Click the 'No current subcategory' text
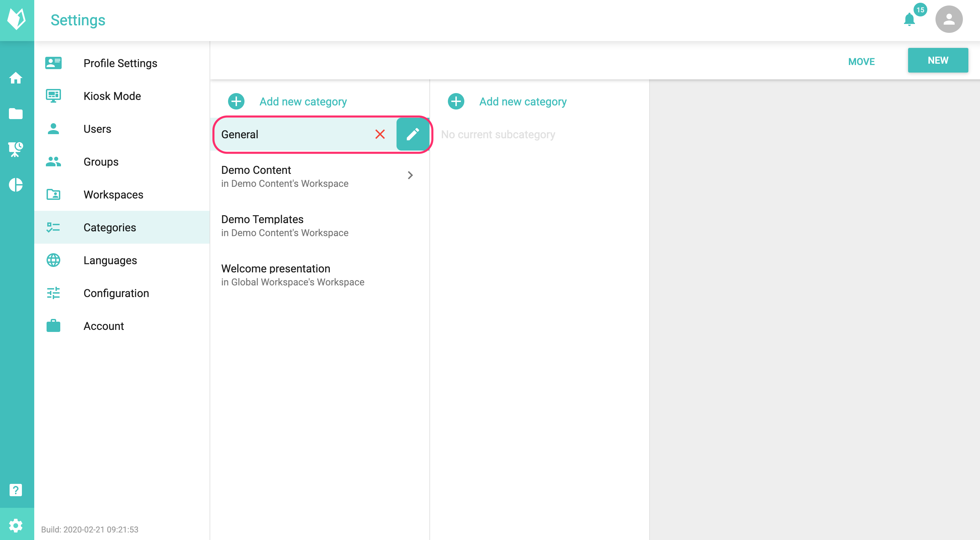 point(498,134)
